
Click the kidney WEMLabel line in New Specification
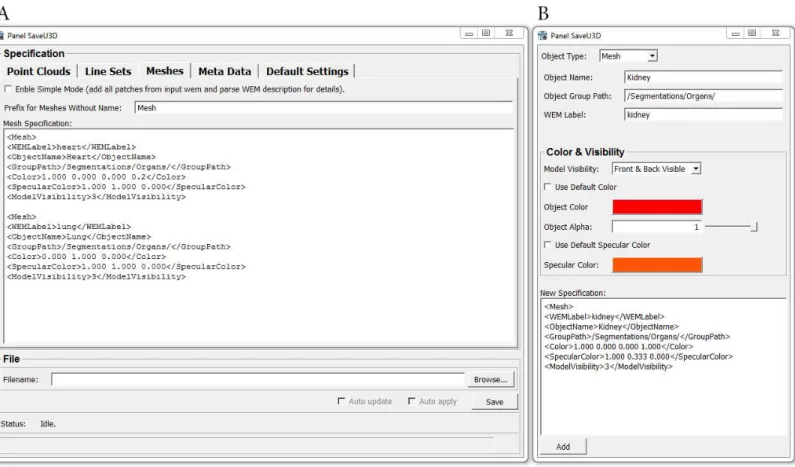(604, 316)
